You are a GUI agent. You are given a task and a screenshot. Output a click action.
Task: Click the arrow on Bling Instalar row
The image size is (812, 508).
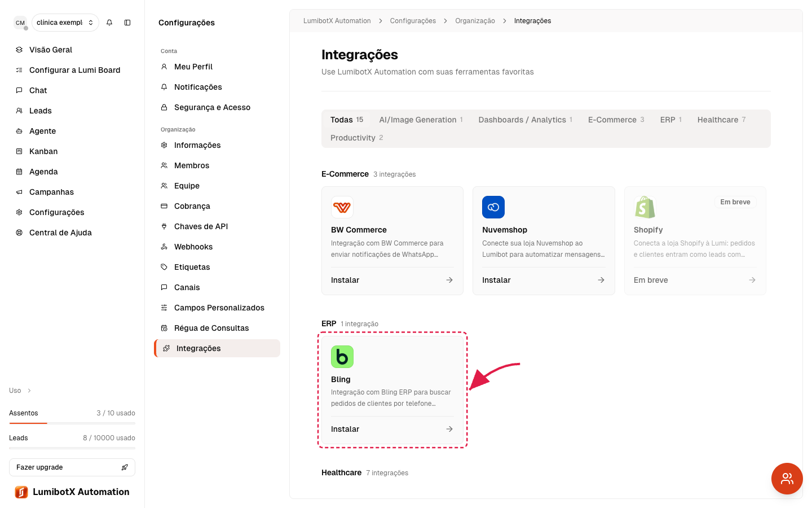point(449,429)
